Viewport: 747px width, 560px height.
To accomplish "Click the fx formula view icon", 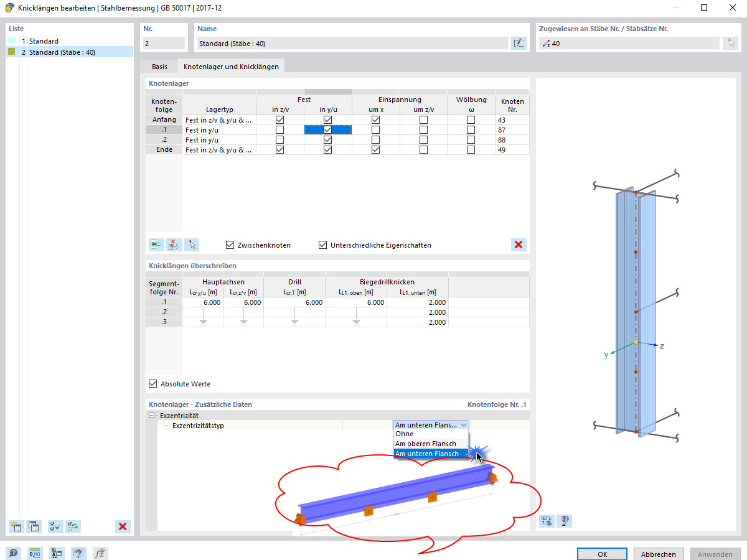I will pyautogui.click(x=100, y=553).
